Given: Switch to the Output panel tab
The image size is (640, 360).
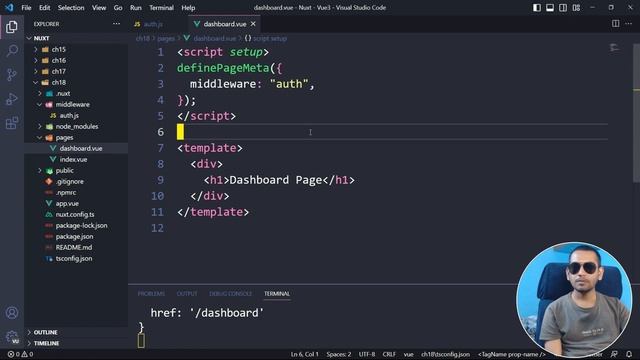Looking at the screenshot, I should [x=187, y=294].
